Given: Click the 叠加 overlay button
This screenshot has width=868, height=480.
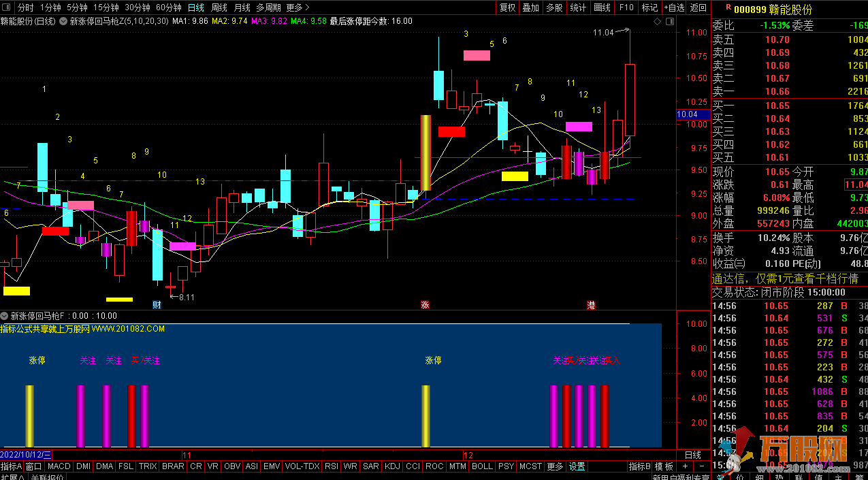Looking at the screenshot, I should coord(531,7).
